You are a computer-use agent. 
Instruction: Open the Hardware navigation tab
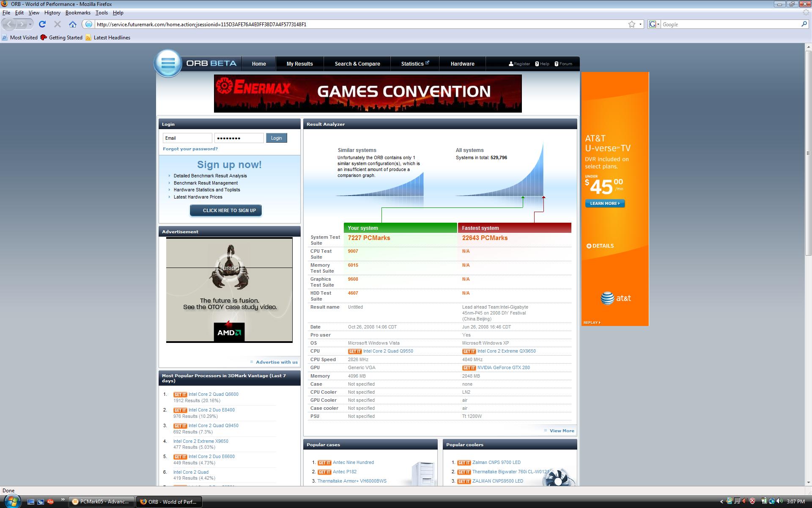click(x=462, y=64)
